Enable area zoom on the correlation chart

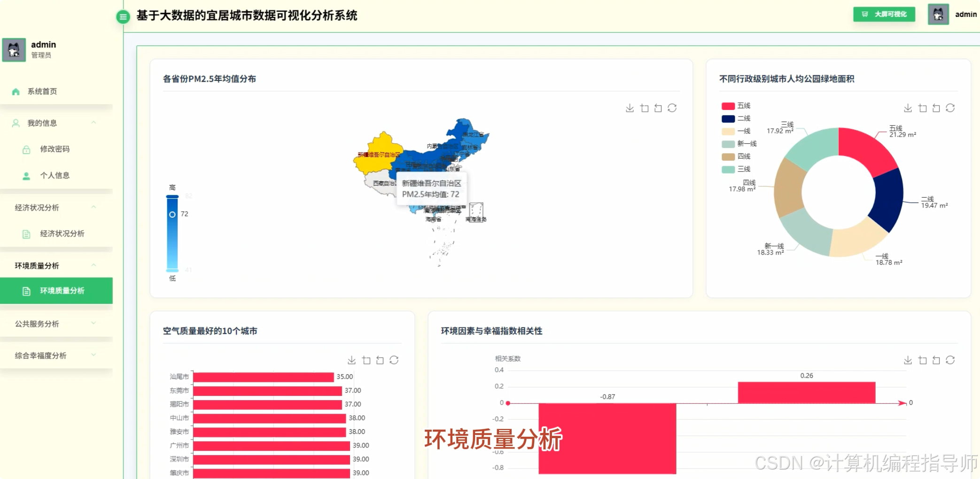(922, 360)
